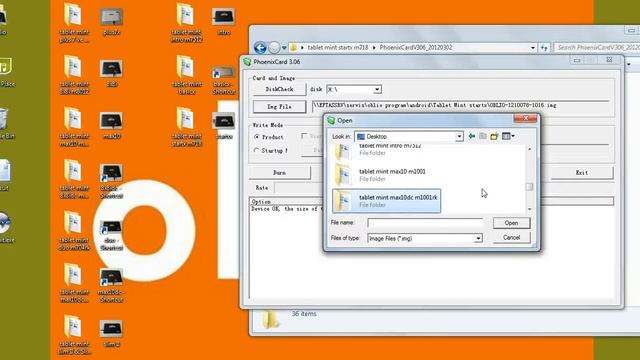The height and width of the screenshot is (360, 640).
Task: Select the intro tablet desktop icon
Action: pos(224,22)
